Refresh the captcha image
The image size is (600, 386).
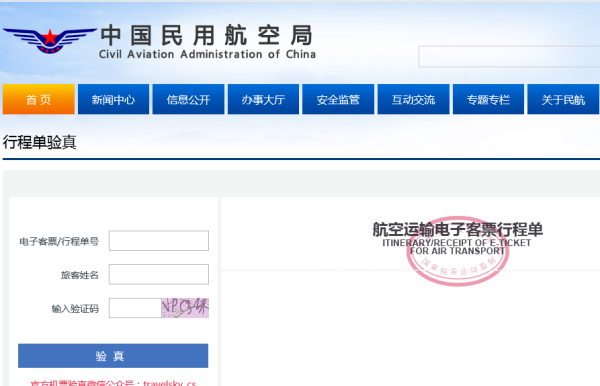185,308
